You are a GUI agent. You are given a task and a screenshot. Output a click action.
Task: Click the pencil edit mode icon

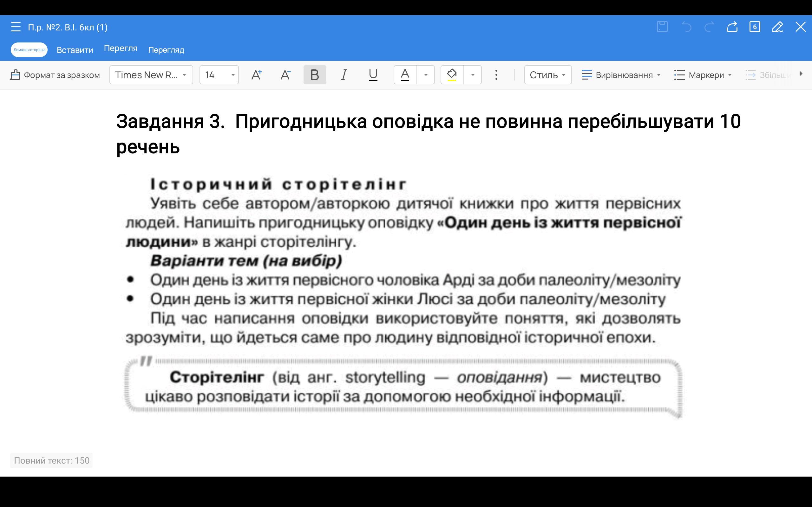[777, 27]
